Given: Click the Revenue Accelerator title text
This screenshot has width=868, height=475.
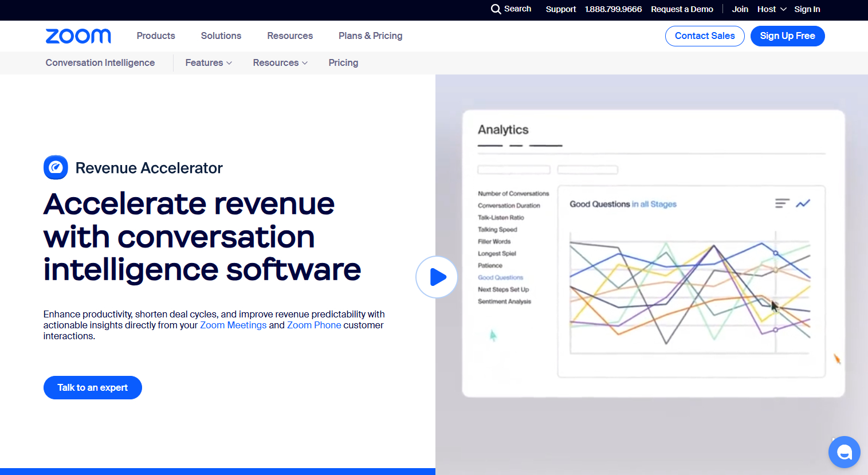Looking at the screenshot, I should pyautogui.click(x=149, y=168).
